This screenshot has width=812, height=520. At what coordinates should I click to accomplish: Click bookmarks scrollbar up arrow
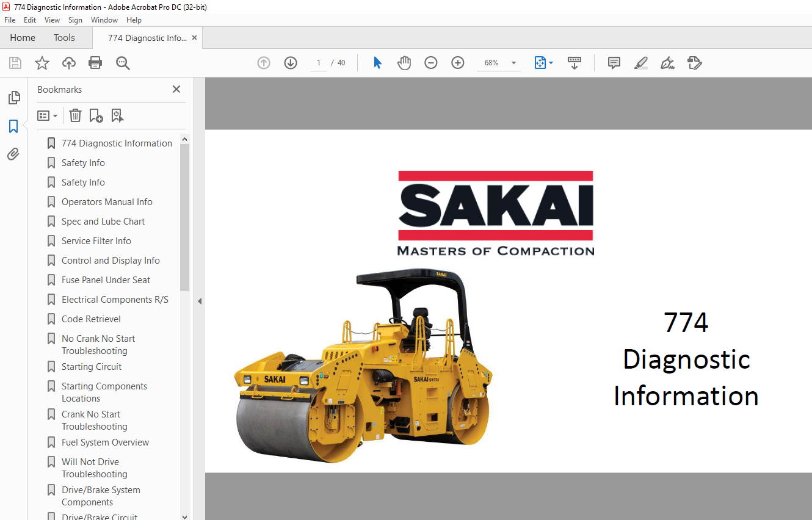tap(185, 138)
